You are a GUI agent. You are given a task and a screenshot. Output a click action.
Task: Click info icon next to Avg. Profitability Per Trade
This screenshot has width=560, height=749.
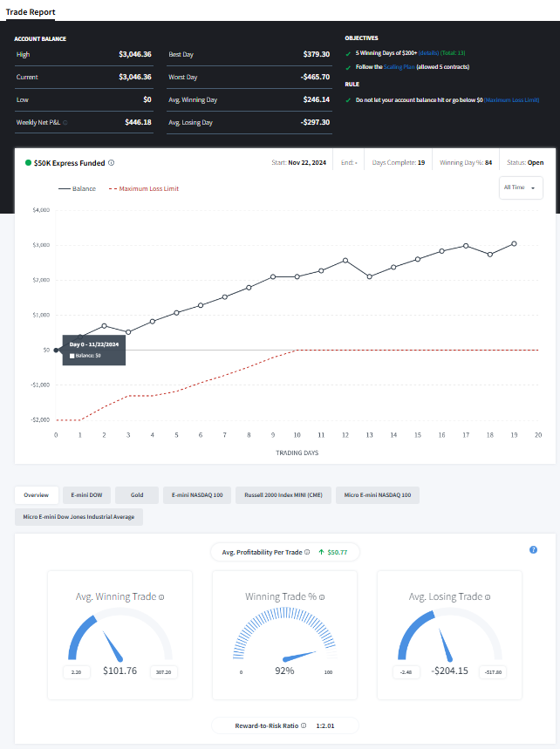tap(307, 552)
